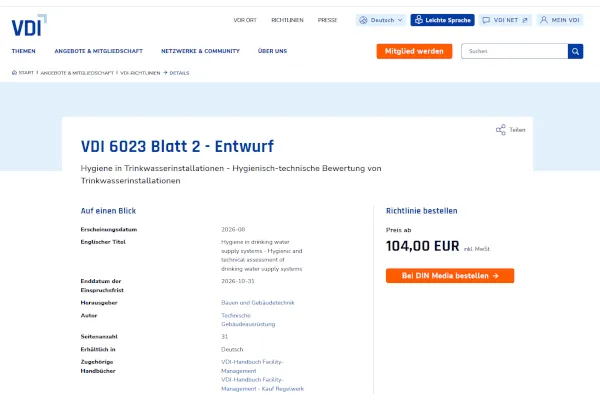Open Richtlinien in top navigation
Screen dimensions: 600x400
click(x=287, y=20)
